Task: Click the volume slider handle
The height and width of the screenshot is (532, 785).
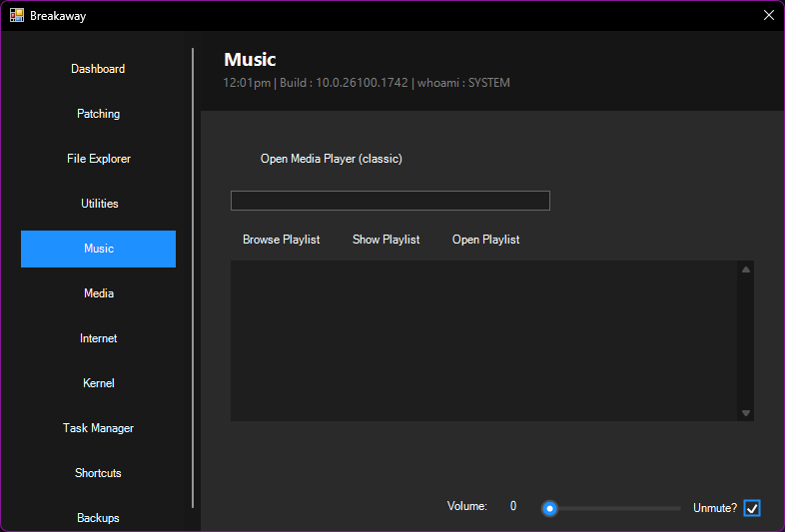Action: coord(549,508)
